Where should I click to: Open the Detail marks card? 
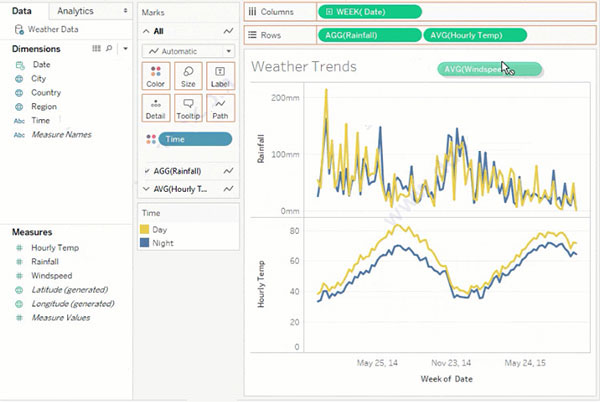[x=155, y=108]
